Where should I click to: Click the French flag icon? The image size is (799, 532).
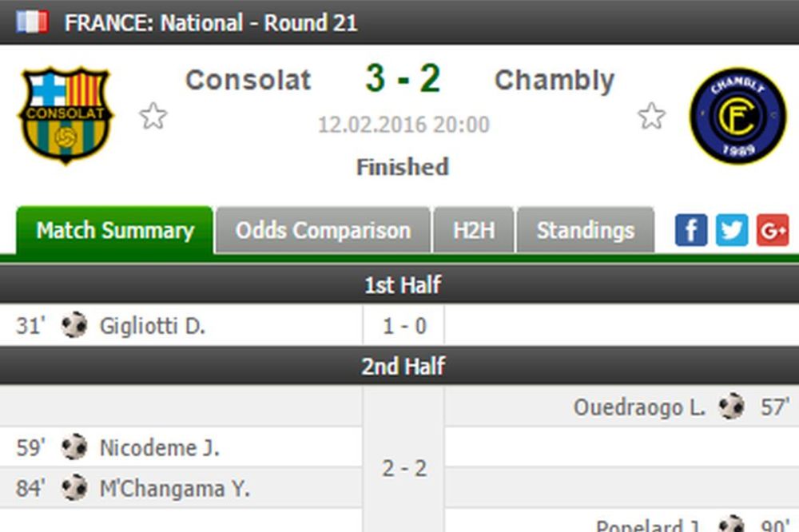point(32,22)
